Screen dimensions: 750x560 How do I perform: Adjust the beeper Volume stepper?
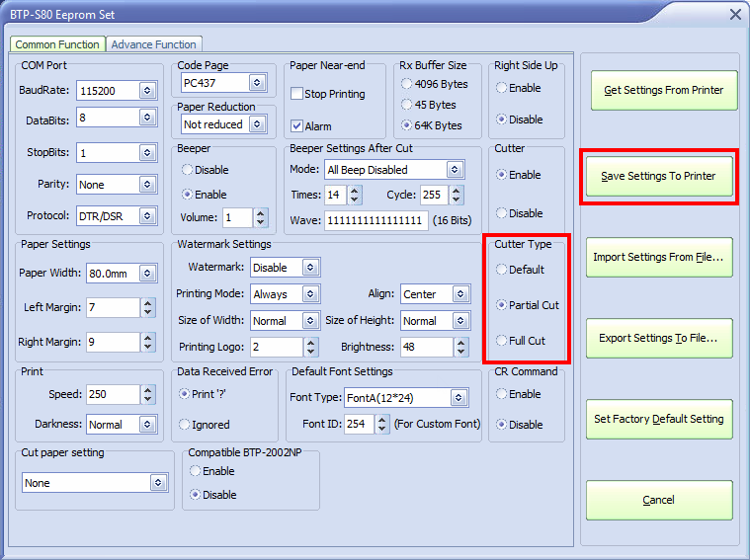[260, 217]
